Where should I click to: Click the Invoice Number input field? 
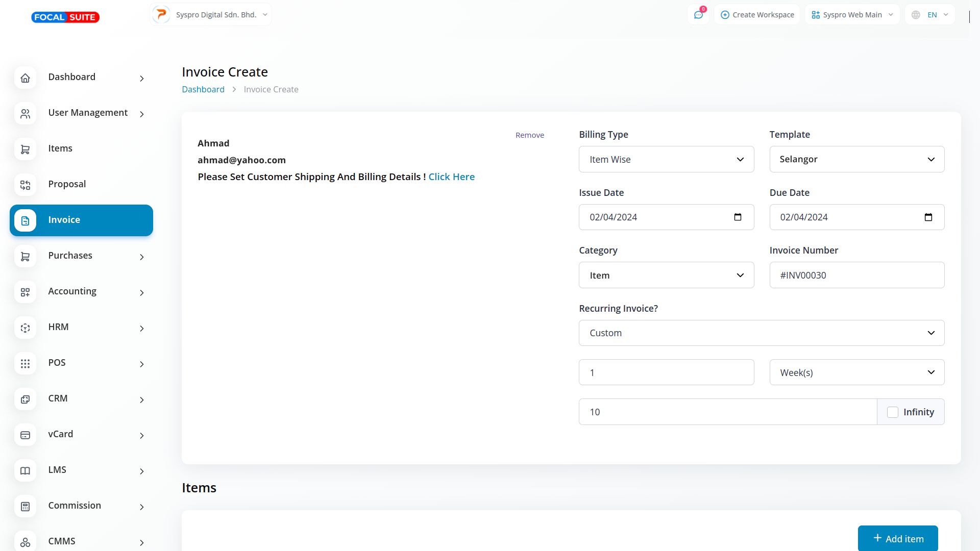point(856,275)
